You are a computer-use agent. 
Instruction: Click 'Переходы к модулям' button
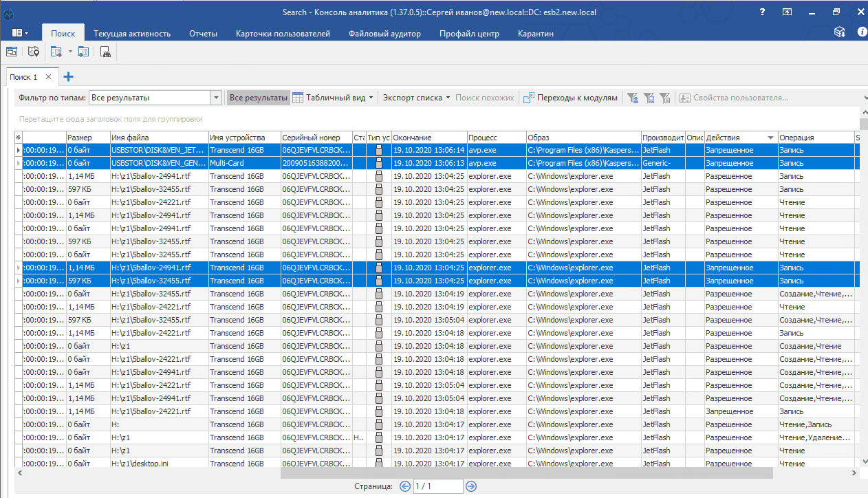click(571, 98)
